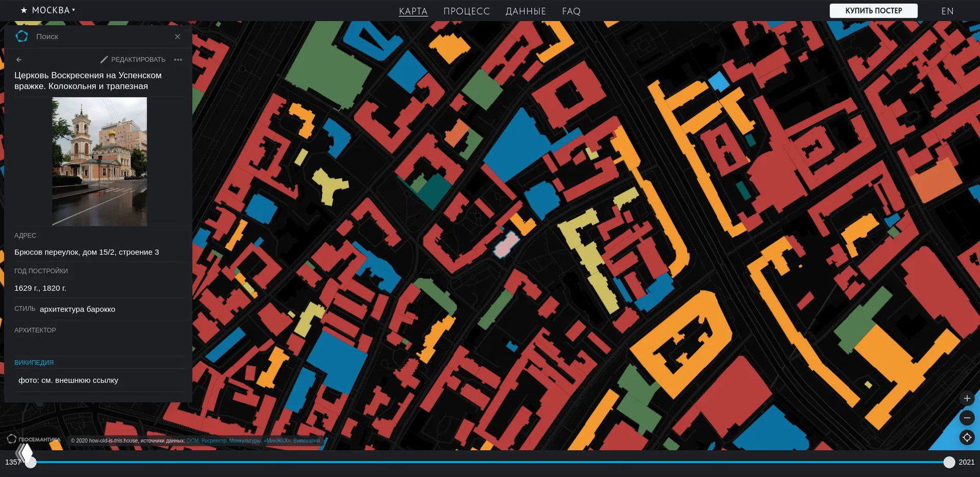Click the Купить постер button
Viewport: 980px width, 477px height.
(x=873, y=10)
